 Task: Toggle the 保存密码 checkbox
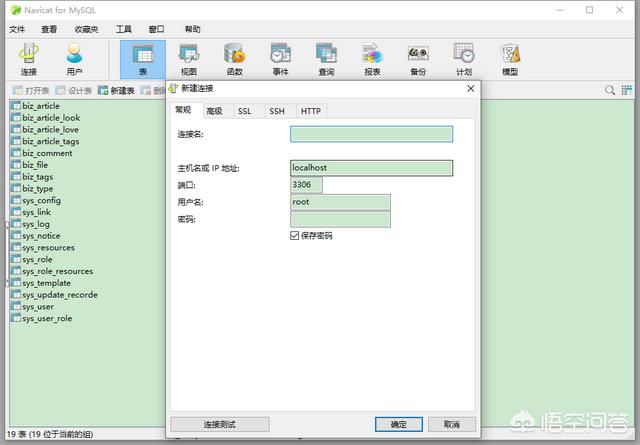tap(294, 236)
